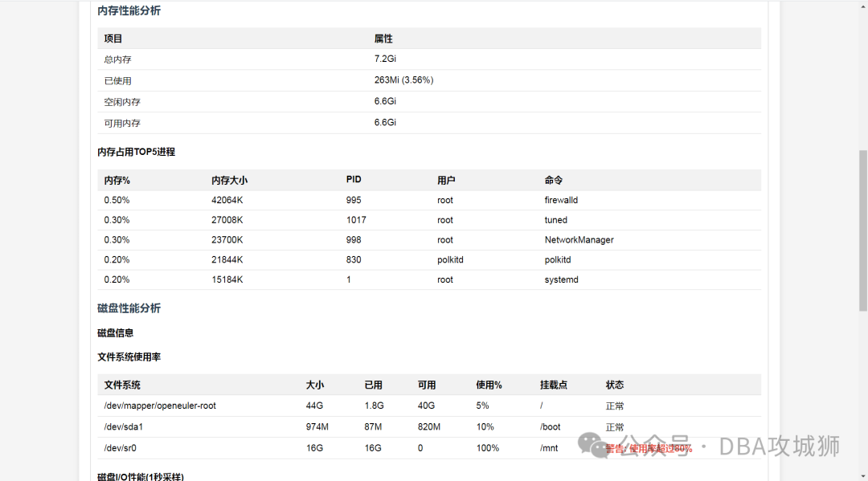Click the 大小 column header
Image resolution: width=868 pixels, height=481 pixels.
pos(315,385)
